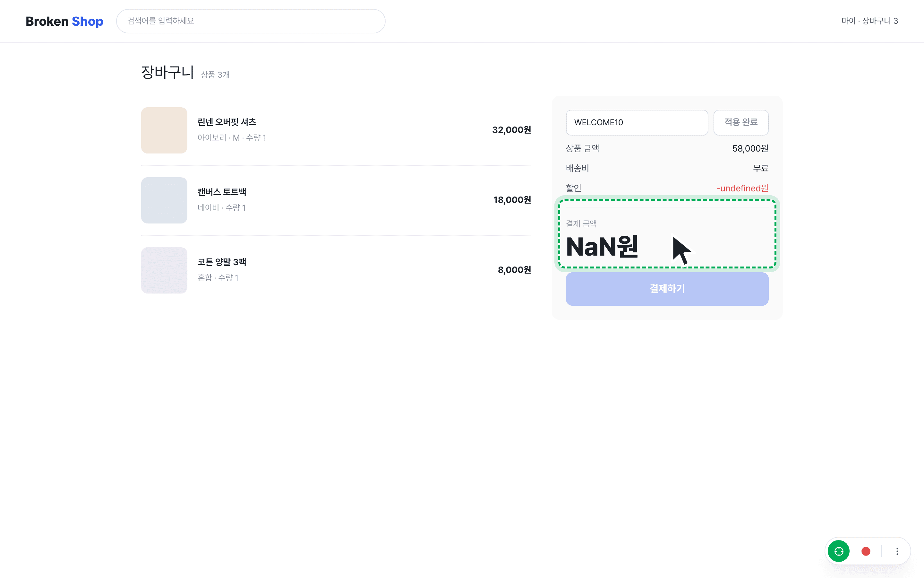
Task: Click the WELCOME10 coupon code field
Action: coord(637,122)
